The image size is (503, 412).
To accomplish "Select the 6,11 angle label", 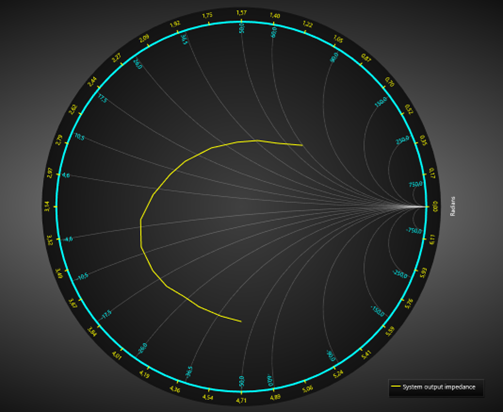I will tap(432, 240).
